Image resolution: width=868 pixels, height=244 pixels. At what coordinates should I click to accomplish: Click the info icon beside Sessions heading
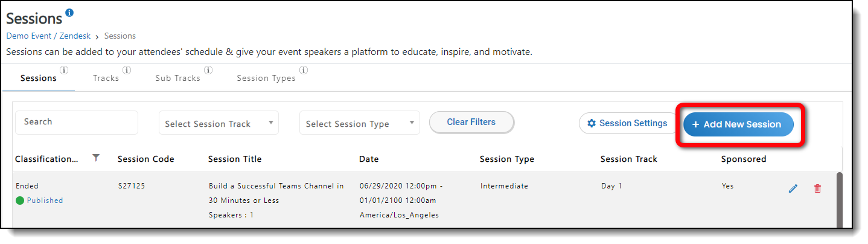click(x=69, y=13)
